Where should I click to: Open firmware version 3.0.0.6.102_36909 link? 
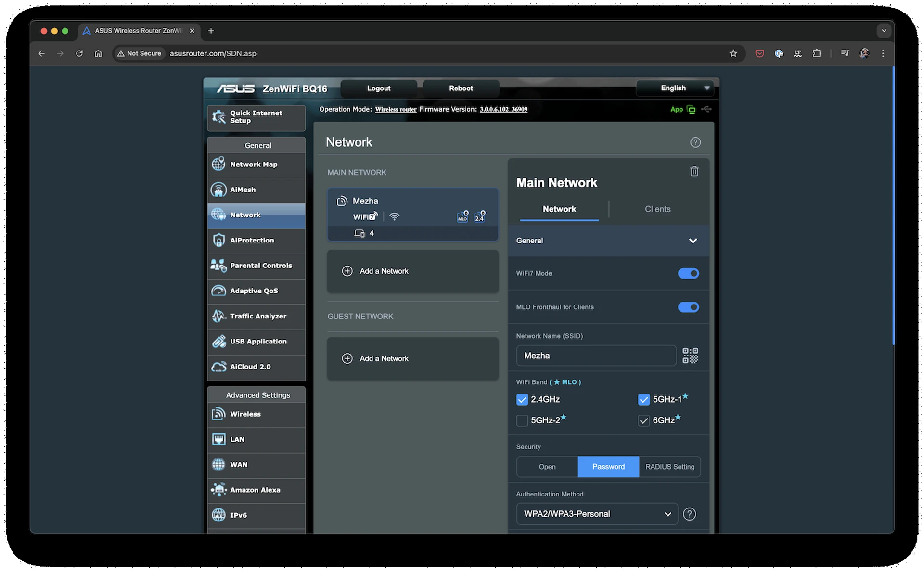tap(503, 110)
